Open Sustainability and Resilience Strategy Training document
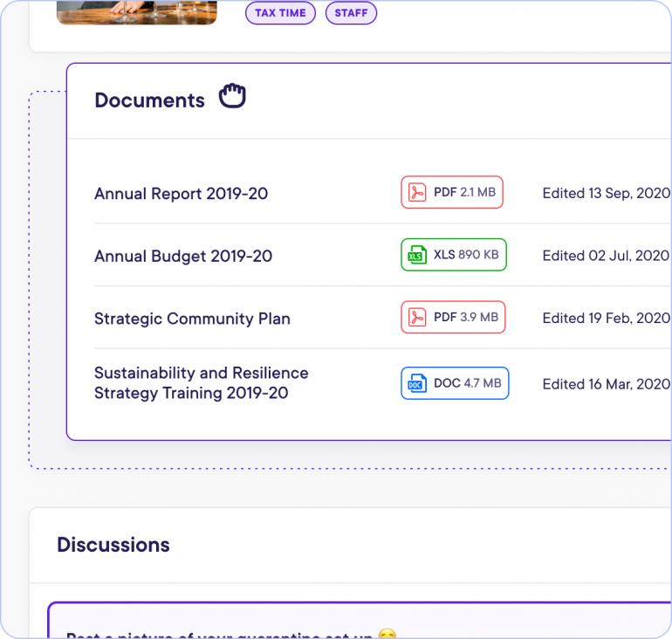The height and width of the screenshot is (639, 672). (202, 382)
